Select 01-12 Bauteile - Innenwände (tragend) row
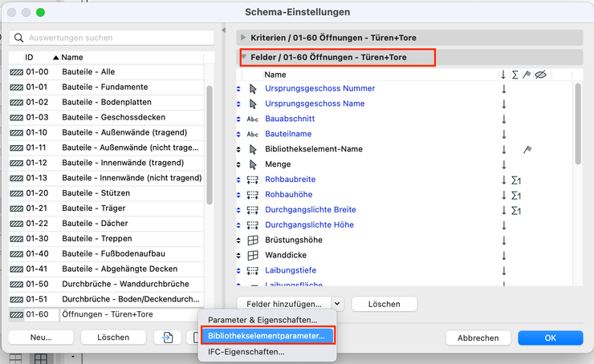Image resolution: width=594 pixels, height=364 pixels. point(106,163)
